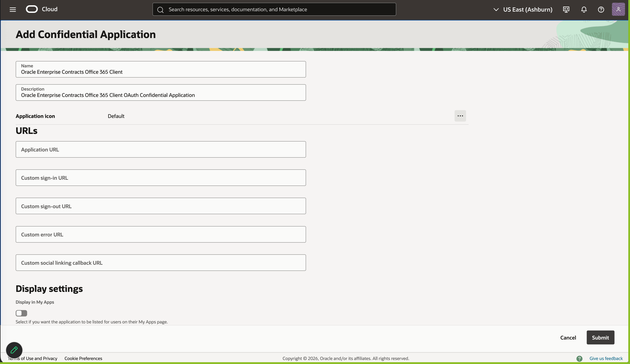Image resolution: width=630 pixels, height=364 pixels.
Task: Click the Application URL field
Action: [161, 149]
